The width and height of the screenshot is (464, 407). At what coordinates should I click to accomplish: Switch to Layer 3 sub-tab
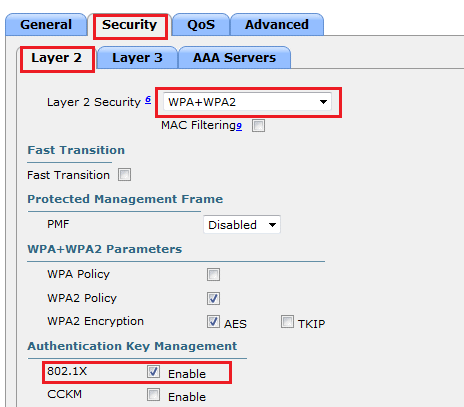(x=137, y=58)
